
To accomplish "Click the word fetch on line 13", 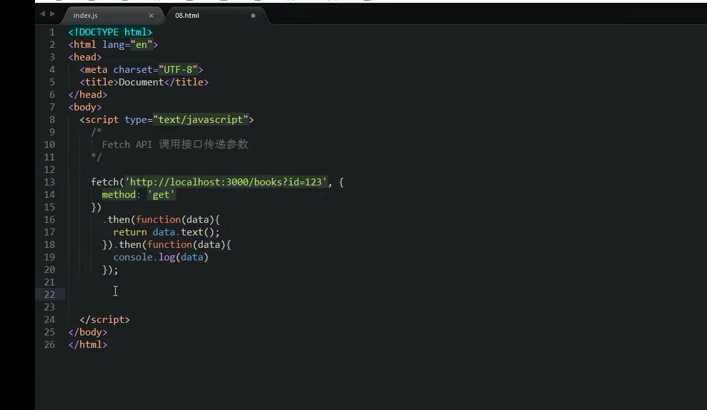I will pos(105,182).
